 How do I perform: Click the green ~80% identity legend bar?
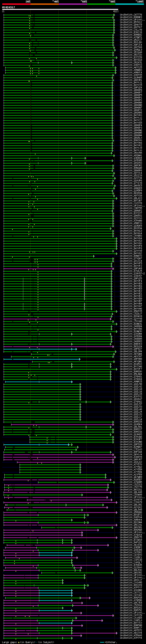(x=101, y=4)
